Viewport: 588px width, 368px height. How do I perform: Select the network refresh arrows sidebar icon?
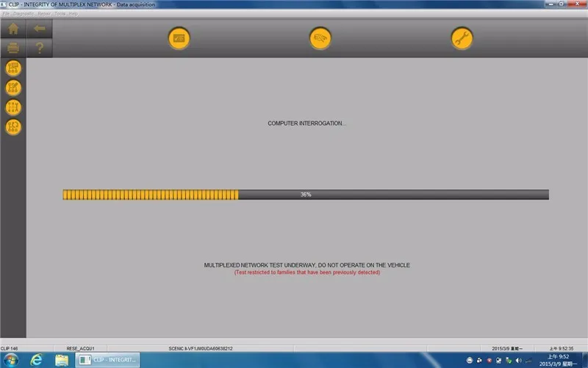[13, 127]
